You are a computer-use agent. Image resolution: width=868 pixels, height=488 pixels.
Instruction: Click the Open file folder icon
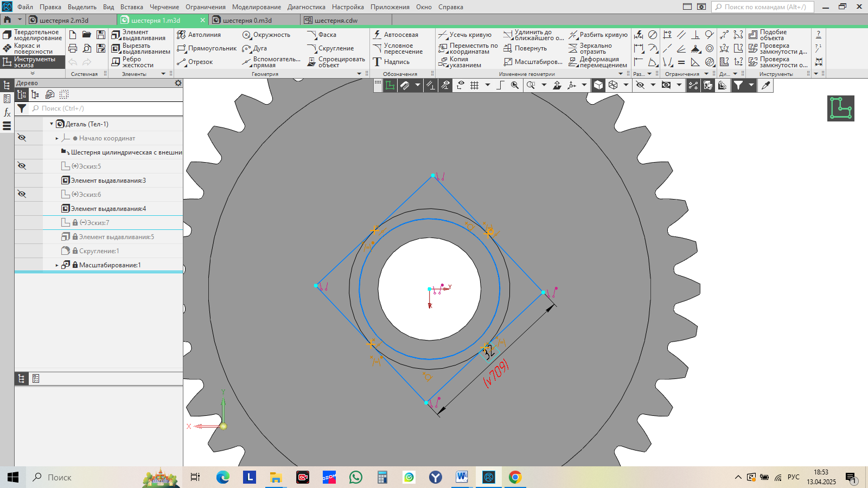click(87, 35)
